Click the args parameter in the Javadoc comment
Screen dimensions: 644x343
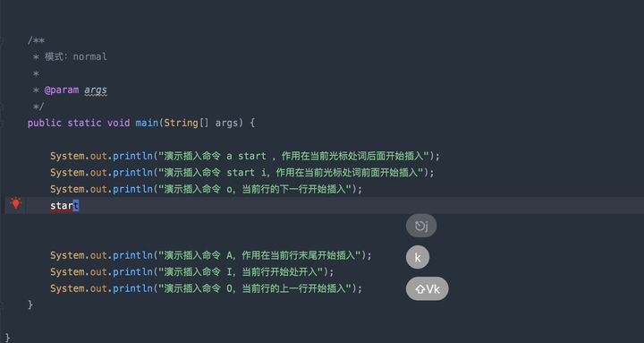96,90
